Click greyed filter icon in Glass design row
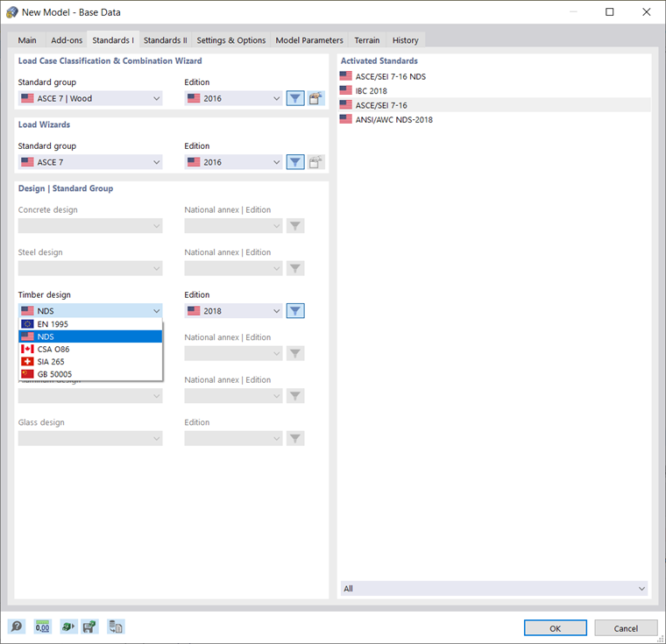 295,438
